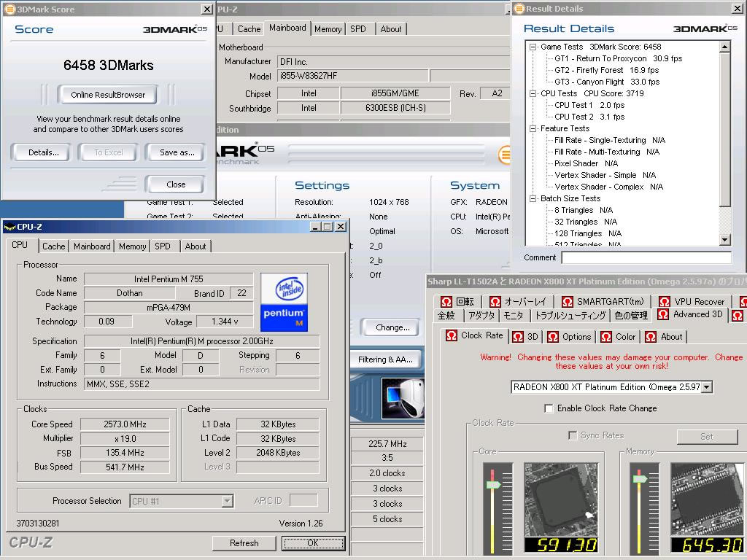Switch to the CPU-Z Memory tab
Screen dimensions: 747x560
pyautogui.click(x=132, y=246)
